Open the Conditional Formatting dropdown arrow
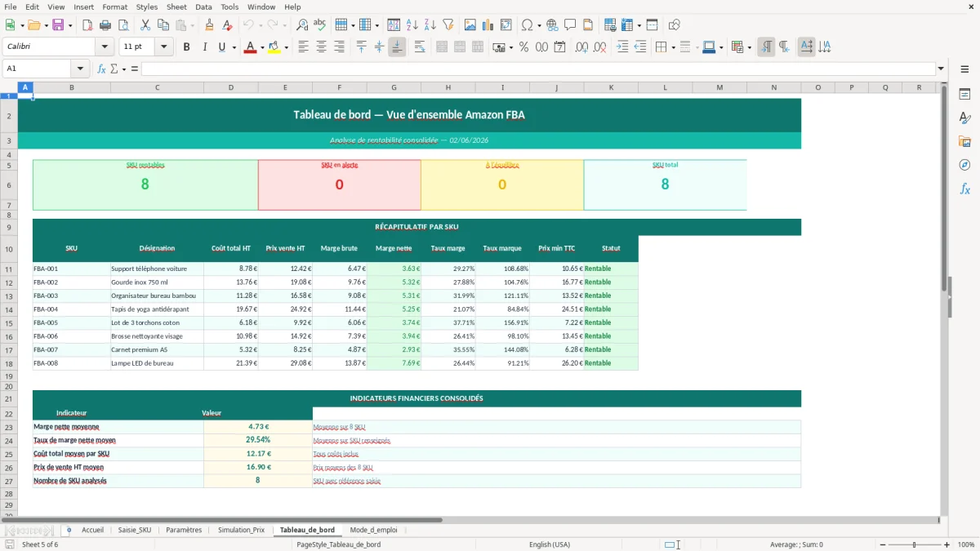This screenshot has height=551, width=980. click(749, 47)
